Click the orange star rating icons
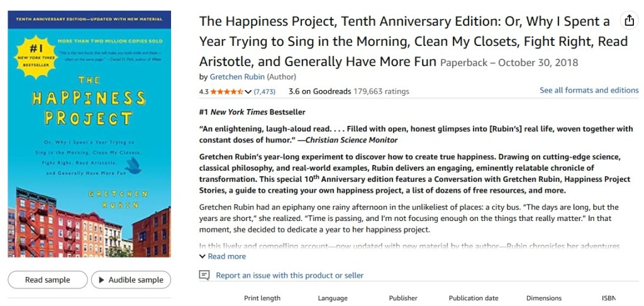The width and height of the screenshot is (644, 306). point(226,91)
